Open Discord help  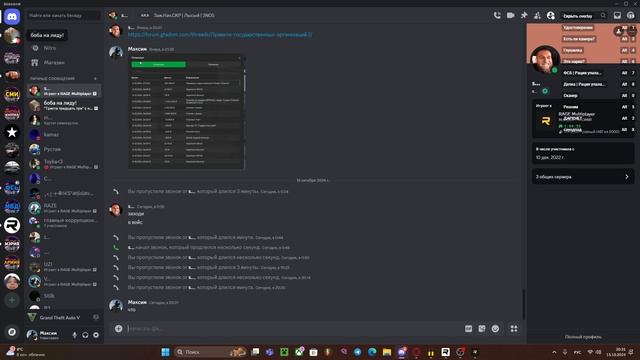pyautogui.click(x=631, y=16)
